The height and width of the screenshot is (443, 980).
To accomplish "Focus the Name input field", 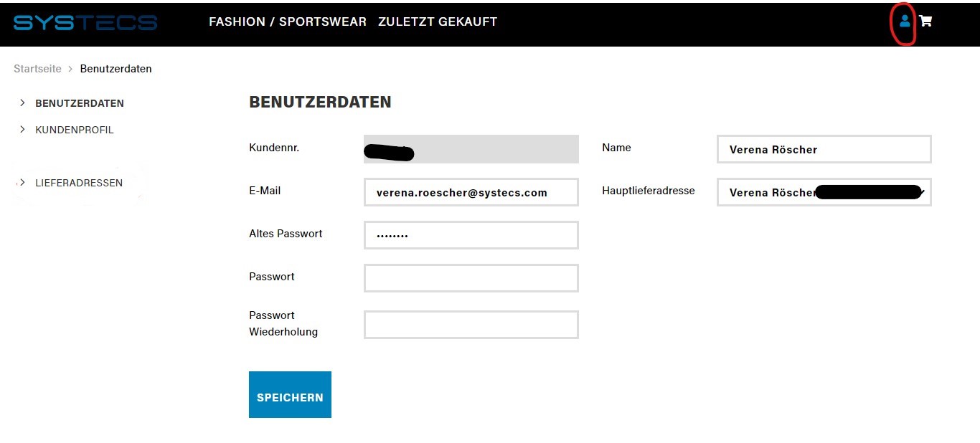I will [824, 149].
